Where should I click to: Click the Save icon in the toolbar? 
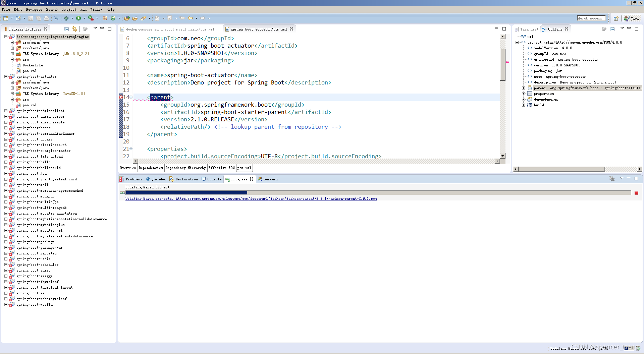(31, 18)
